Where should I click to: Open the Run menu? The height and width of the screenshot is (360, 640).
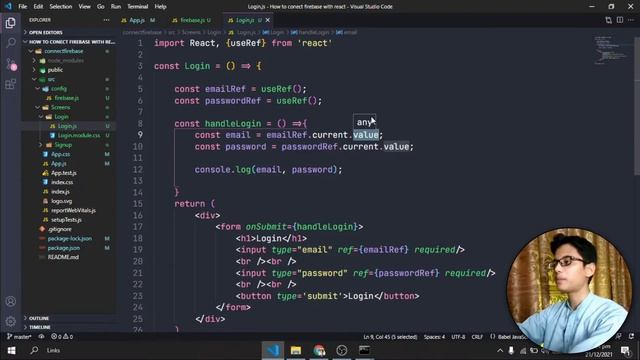tap(116, 7)
